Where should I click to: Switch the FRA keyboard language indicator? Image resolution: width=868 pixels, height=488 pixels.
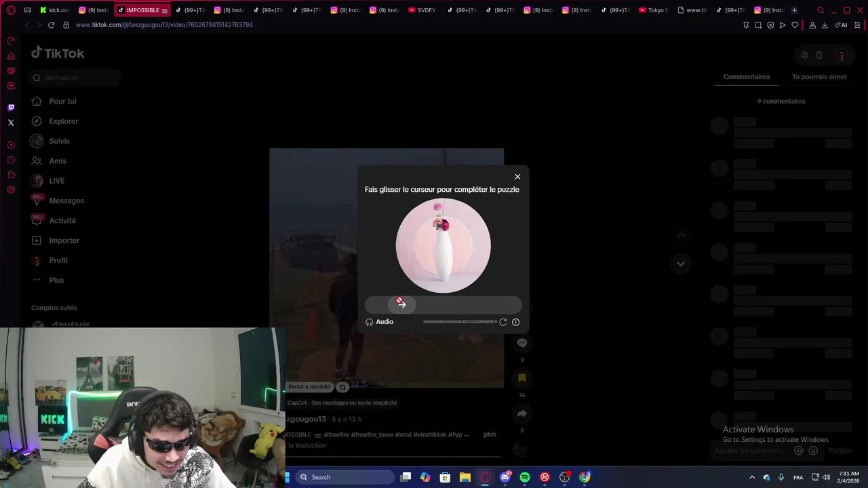(x=798, y=477)
